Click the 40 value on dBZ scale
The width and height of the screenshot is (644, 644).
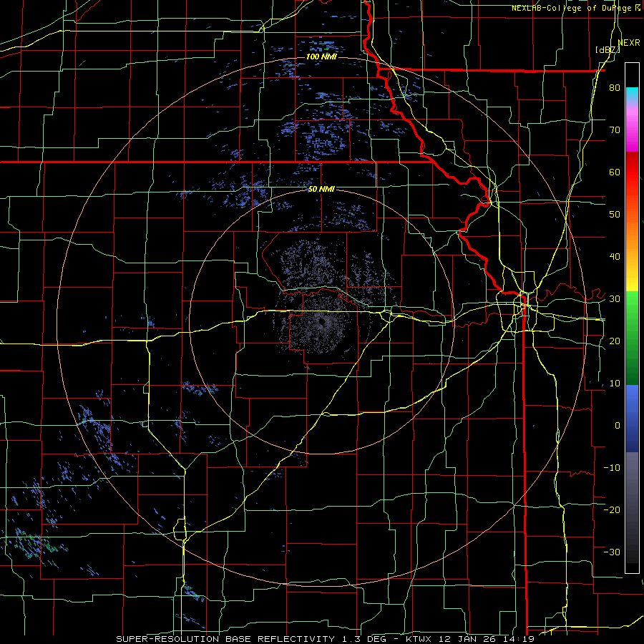pyautogui.click(x=615, y=257)
